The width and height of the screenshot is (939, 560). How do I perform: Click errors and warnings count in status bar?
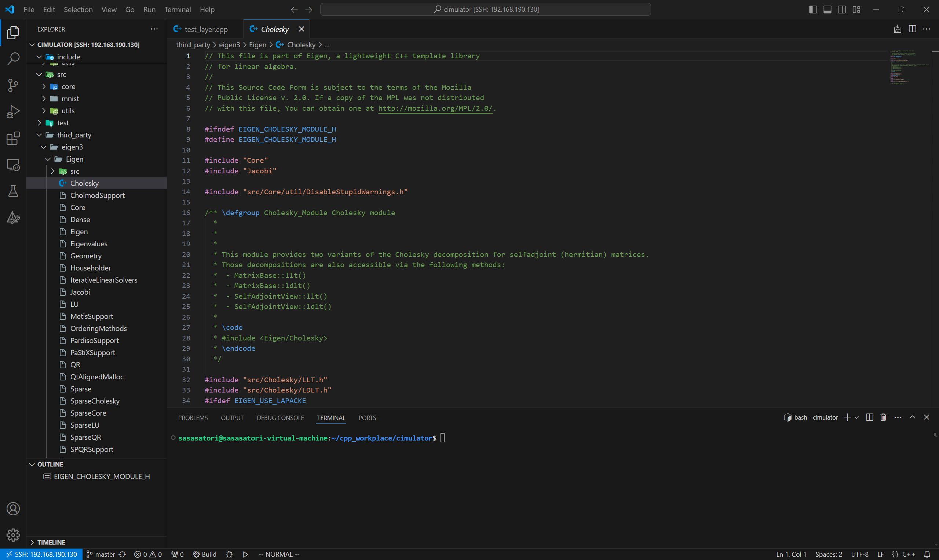click(x=148, y=555)
